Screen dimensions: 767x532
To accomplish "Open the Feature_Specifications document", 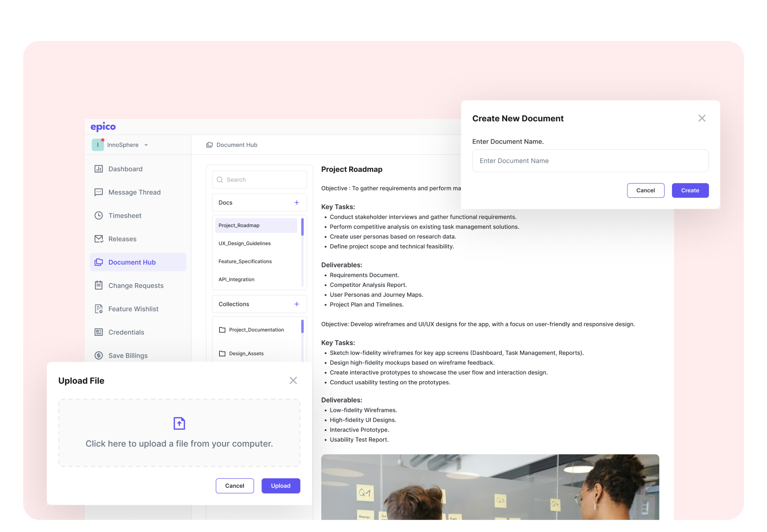I will (245, 262).
